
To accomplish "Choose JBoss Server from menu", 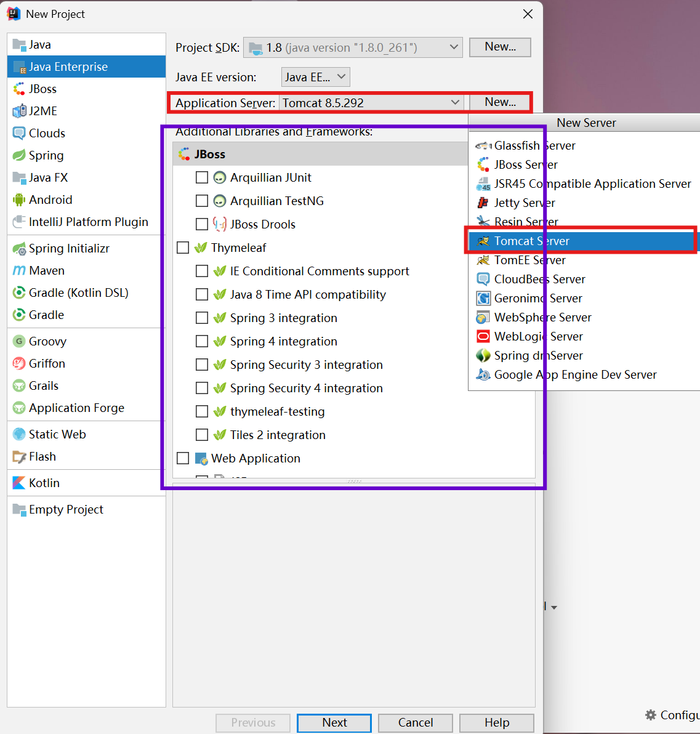I will 584,165.
